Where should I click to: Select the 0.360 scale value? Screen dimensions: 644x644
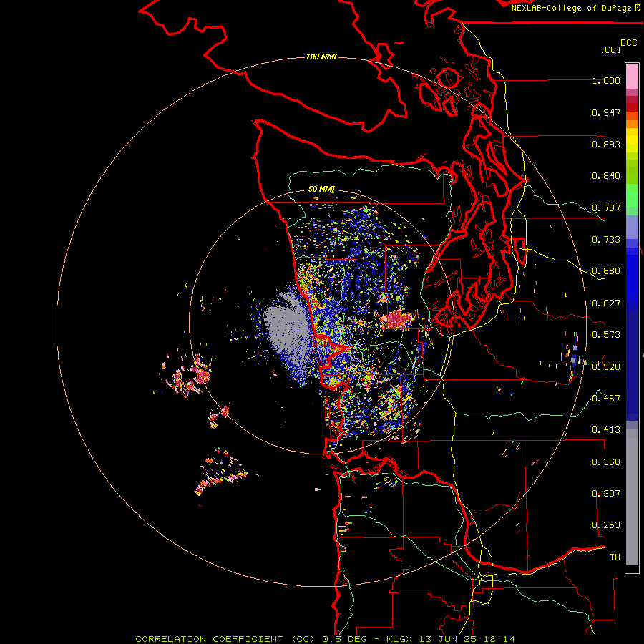point(606,462)
